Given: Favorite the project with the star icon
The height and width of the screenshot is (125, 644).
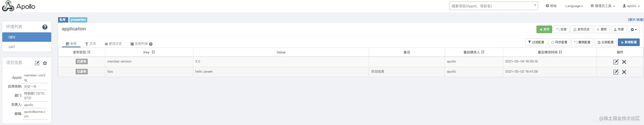Looking at the screenshot, I should pyautogui.click(x=45, y=63).
